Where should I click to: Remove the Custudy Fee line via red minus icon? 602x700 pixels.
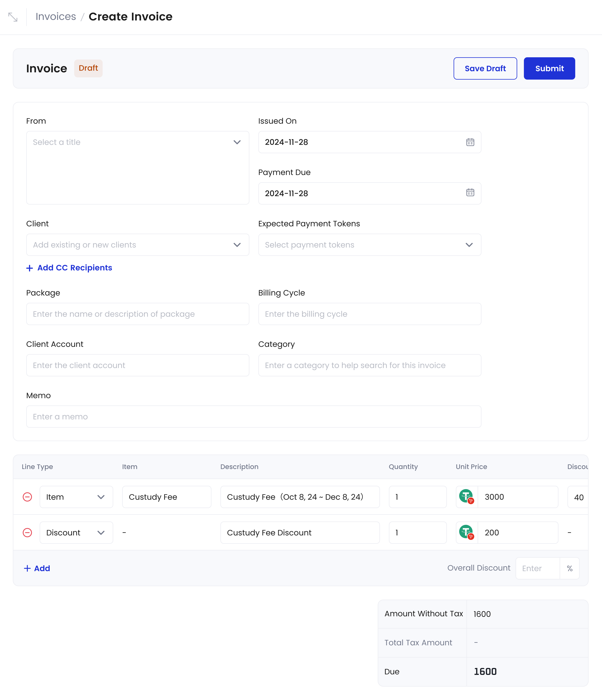pyautogui.click(x=27, y=497)
